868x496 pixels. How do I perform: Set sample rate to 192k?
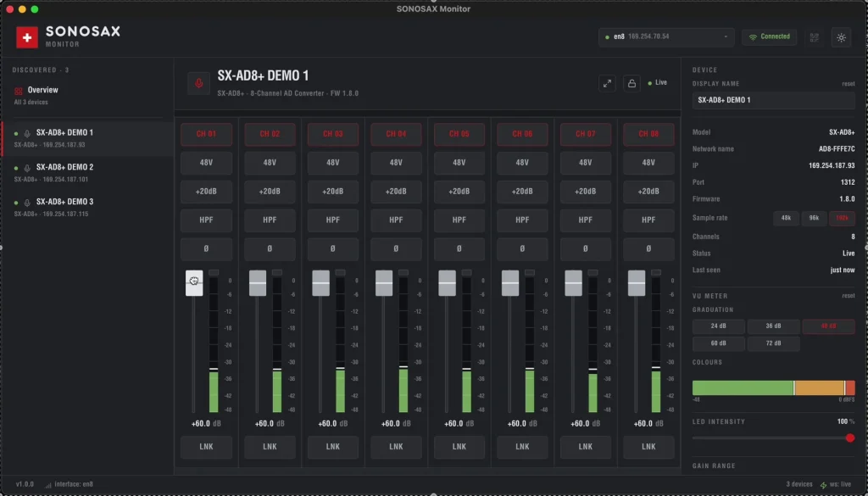[x=842, y=218]
